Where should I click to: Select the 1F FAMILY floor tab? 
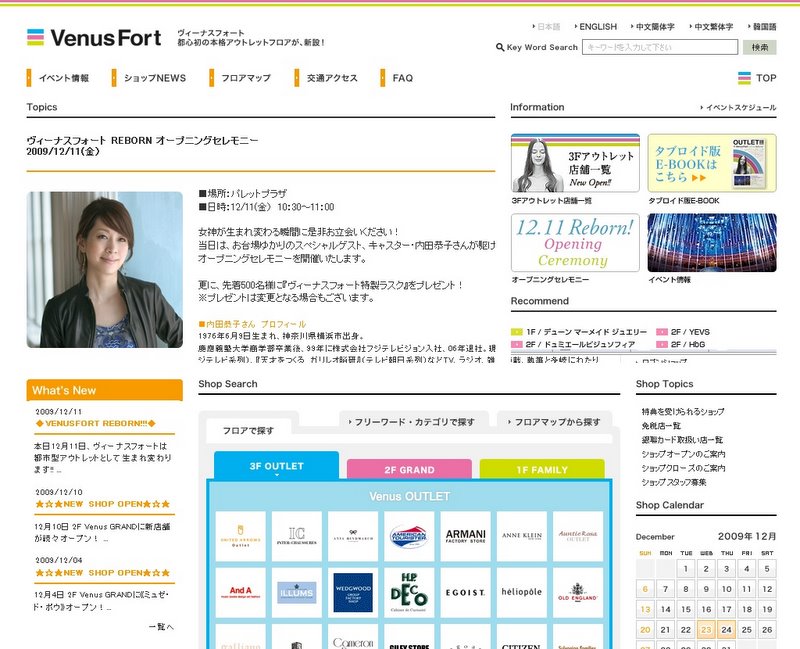point(542,469)
